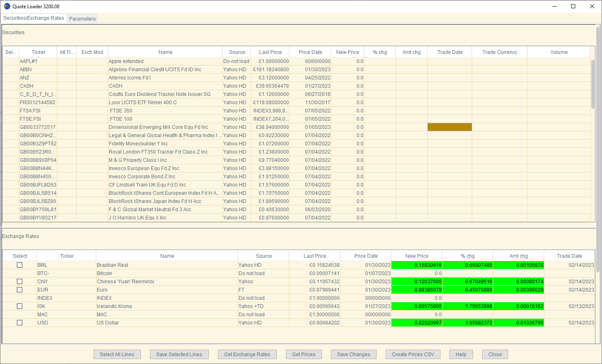
Task: Click the Exchange Rates Amt chg header
Action: pos(518,256)
